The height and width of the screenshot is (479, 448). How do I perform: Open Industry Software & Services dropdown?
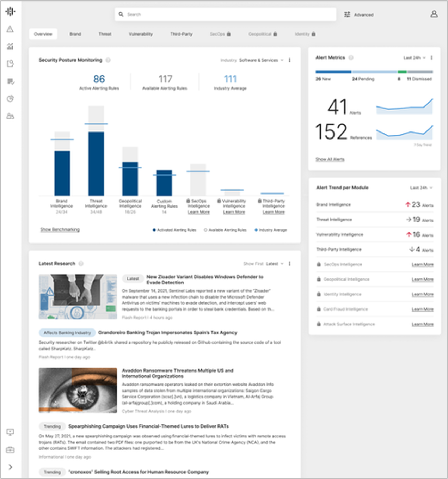(260, 60)
